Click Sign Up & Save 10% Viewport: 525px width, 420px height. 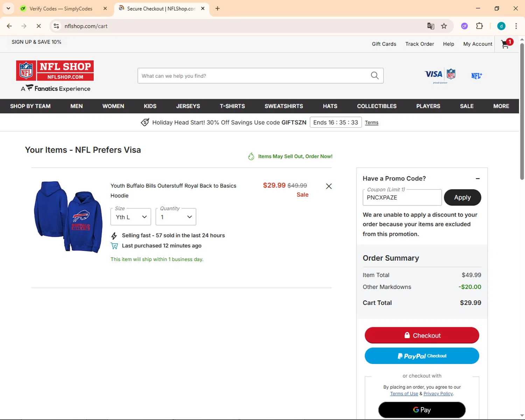click(36, 42)
